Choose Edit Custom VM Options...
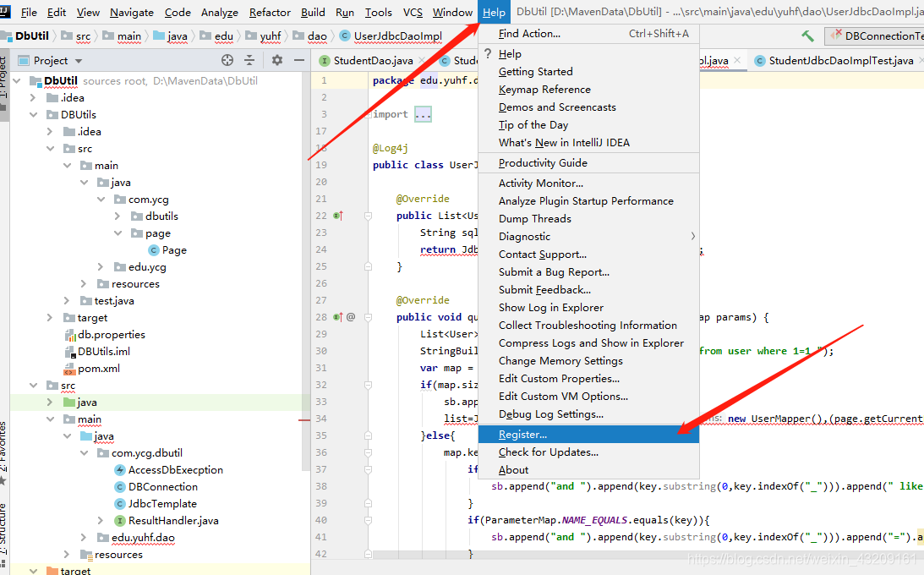Image resolution: width=924 pixels, height=575 pixels. 588,396
